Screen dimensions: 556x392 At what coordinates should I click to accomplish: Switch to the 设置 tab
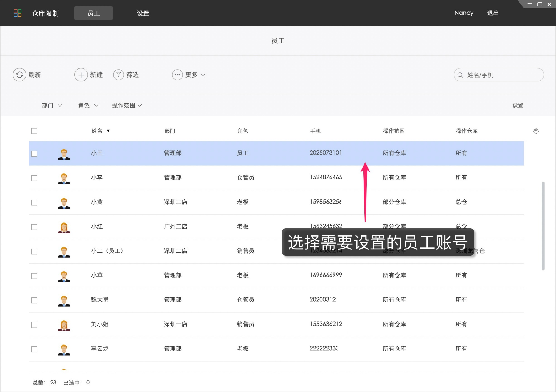coord(143,13)
